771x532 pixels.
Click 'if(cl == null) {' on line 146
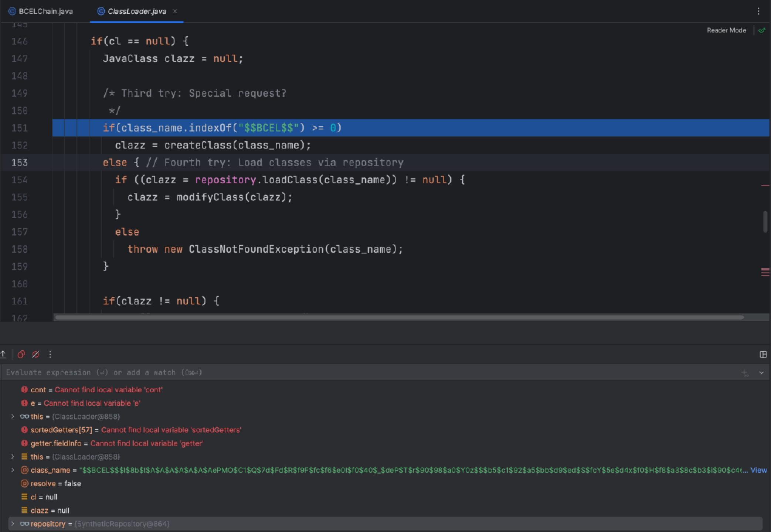point(140,41)
